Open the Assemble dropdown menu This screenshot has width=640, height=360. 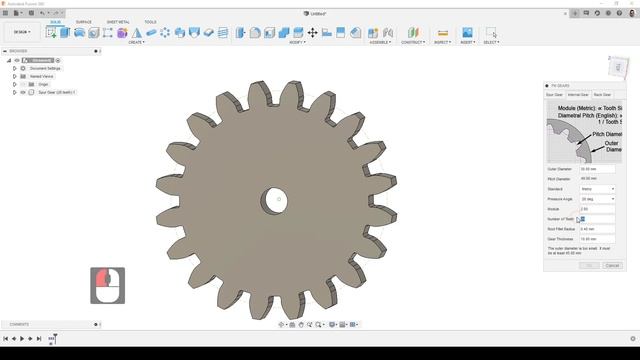[380, 42]
